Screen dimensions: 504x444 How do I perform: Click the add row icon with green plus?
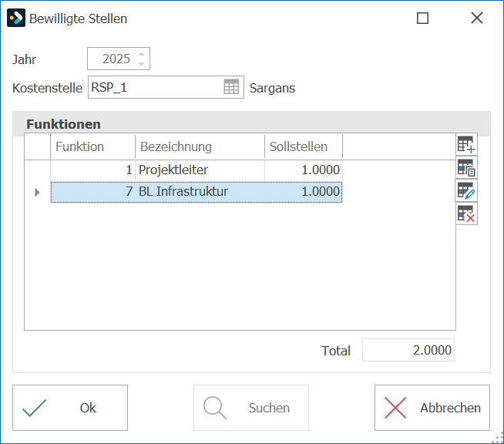pyautogui.click(x=466, y=145)
